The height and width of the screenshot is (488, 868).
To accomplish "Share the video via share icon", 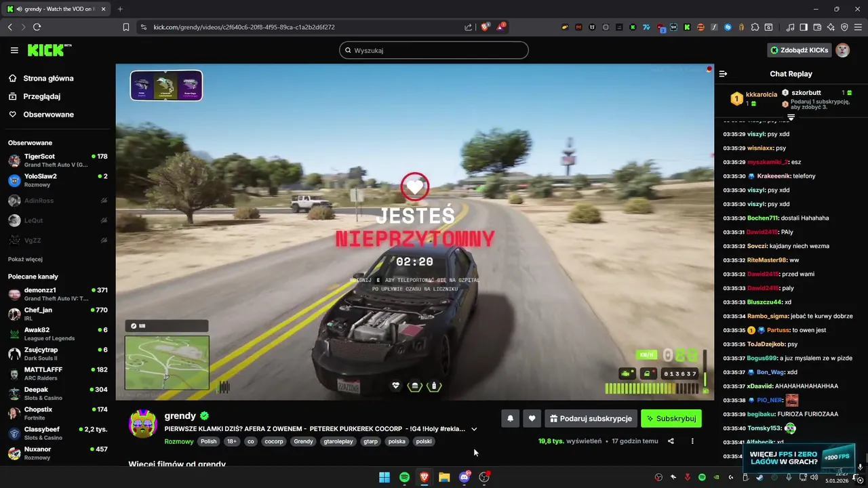I will coord(671,441).
